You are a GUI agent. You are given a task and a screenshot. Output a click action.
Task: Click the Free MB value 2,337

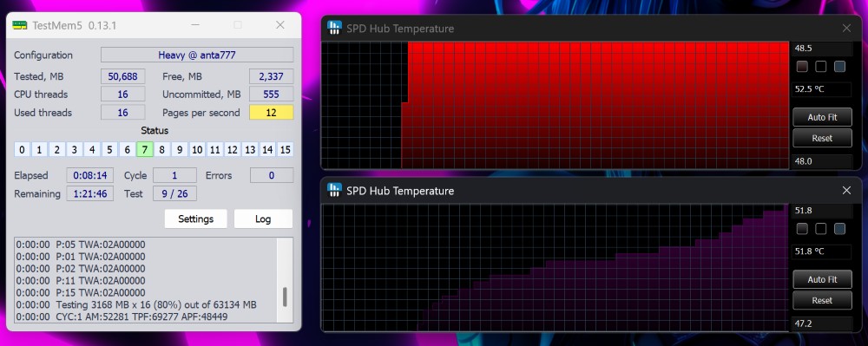(271, 76)
